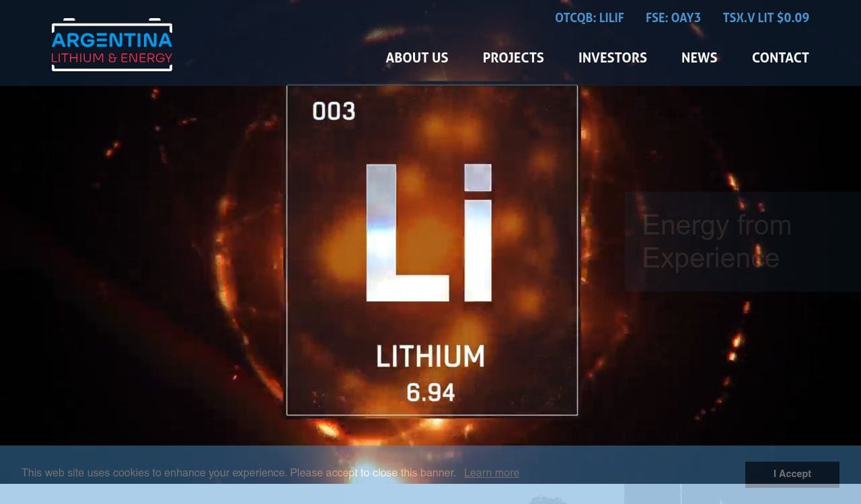Click the OTCQB: LILIF ticker link

point(589,18)
